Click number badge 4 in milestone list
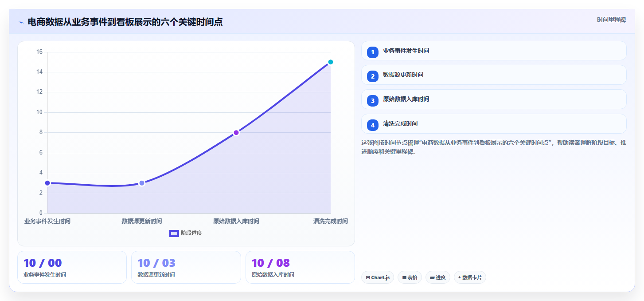 tap(373, 125)
